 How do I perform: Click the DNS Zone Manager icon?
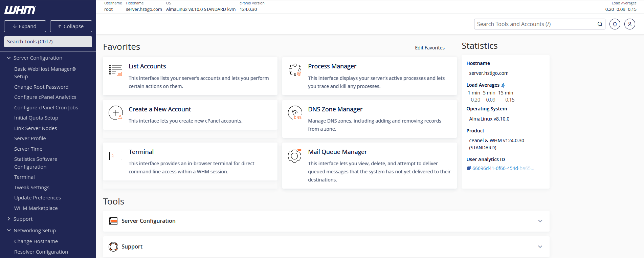pyautogui.click(x=295, y=113)
